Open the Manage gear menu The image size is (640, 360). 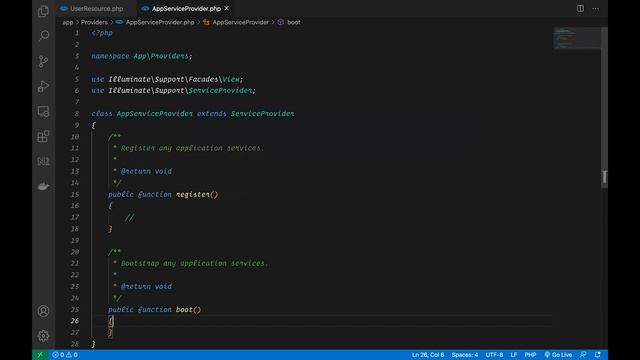tap(43, 336)
